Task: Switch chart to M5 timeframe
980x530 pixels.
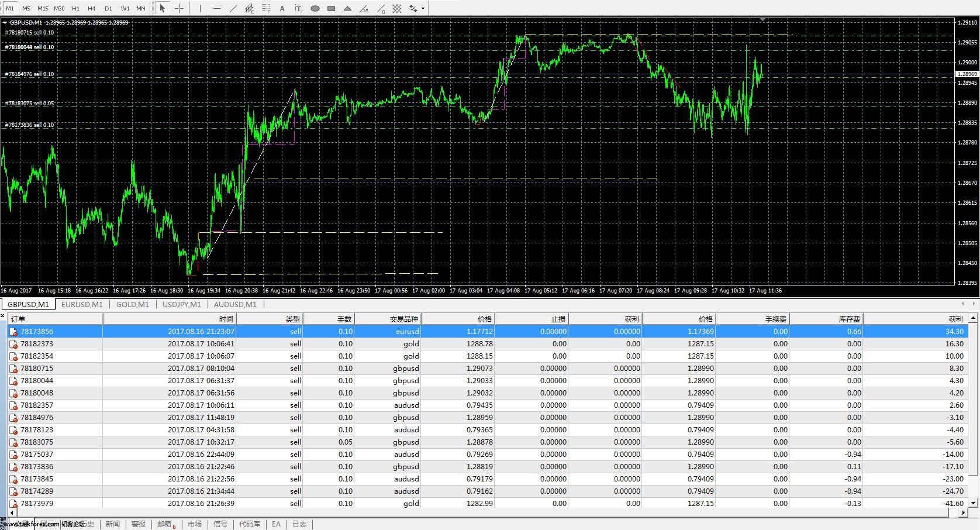Action: [26, 8]
